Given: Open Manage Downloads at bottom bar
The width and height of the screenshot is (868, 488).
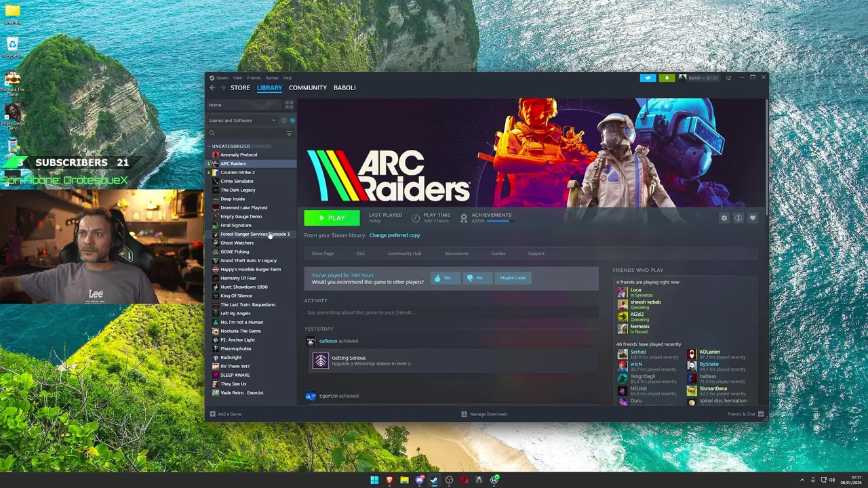Looking at the screenshot, I should (484, 414).
